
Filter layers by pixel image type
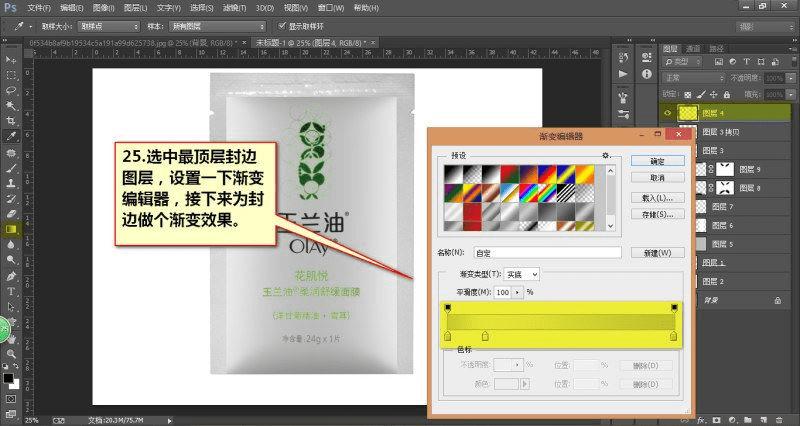click(x=719, y=62)
